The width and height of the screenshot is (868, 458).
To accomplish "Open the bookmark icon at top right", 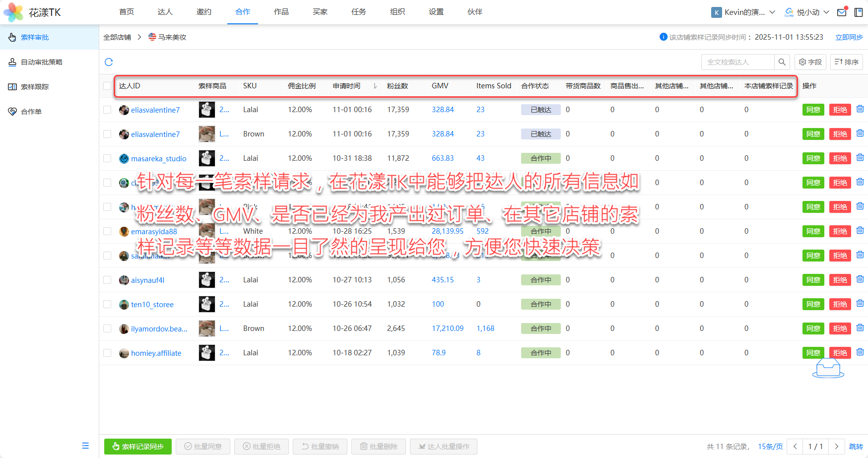I will [x=859, y=12].
